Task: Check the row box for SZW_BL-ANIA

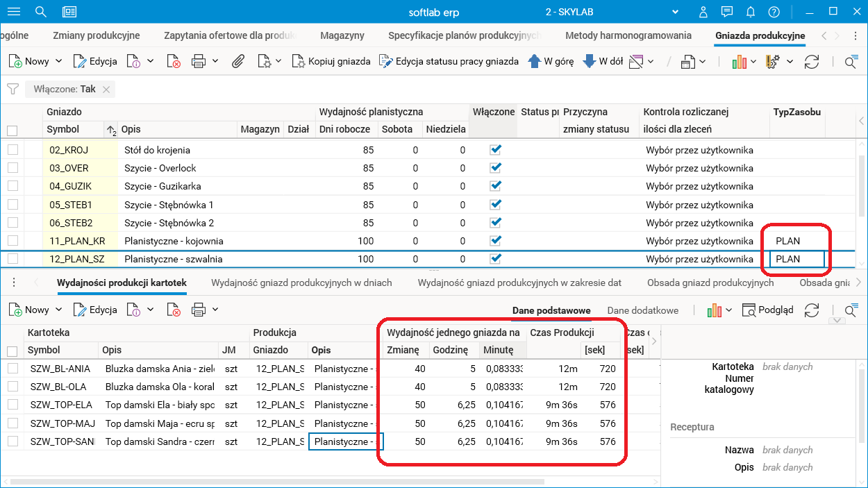Action: [13, 369]
